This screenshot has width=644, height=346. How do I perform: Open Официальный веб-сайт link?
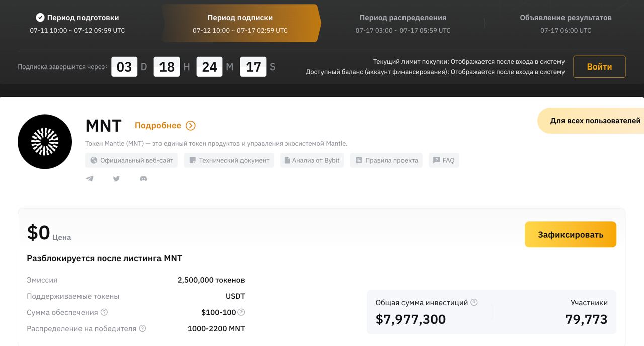point(131,160)
